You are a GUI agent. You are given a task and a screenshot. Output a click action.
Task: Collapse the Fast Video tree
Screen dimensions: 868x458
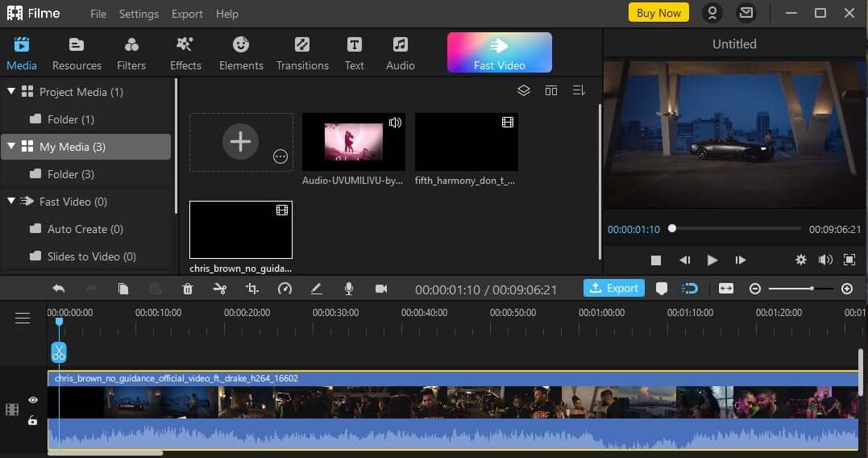(11, 201)
